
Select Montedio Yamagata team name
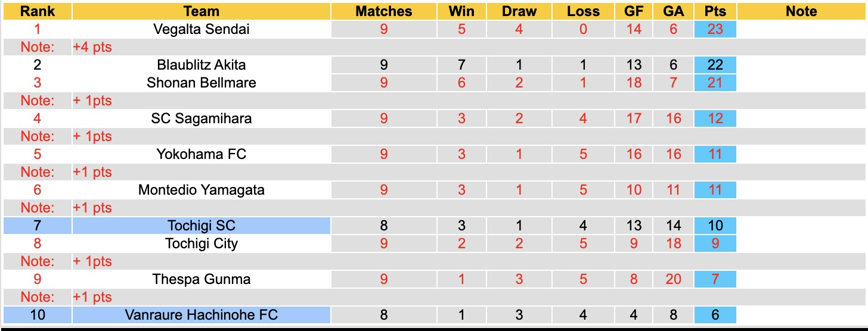(201, 190)
